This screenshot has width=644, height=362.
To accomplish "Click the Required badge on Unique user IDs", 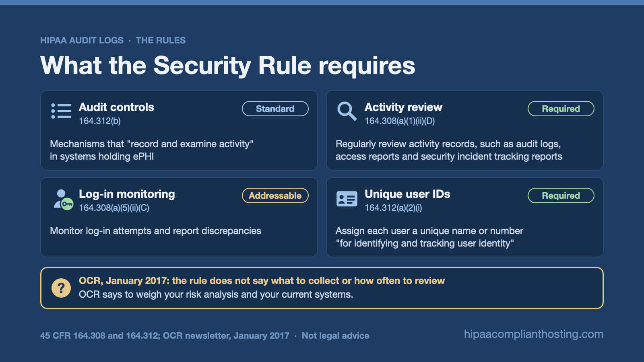I will [x=561, y=195].
